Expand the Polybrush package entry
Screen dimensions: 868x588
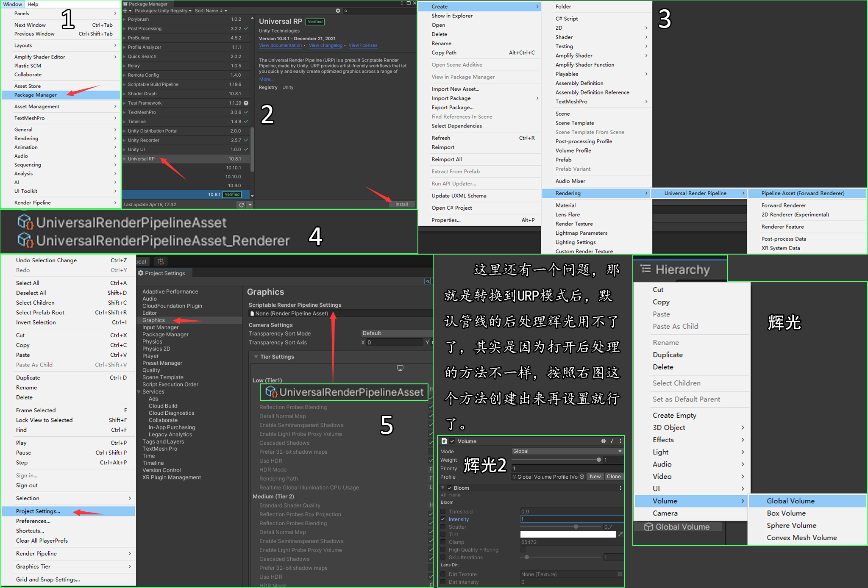[x=124, y=19]
